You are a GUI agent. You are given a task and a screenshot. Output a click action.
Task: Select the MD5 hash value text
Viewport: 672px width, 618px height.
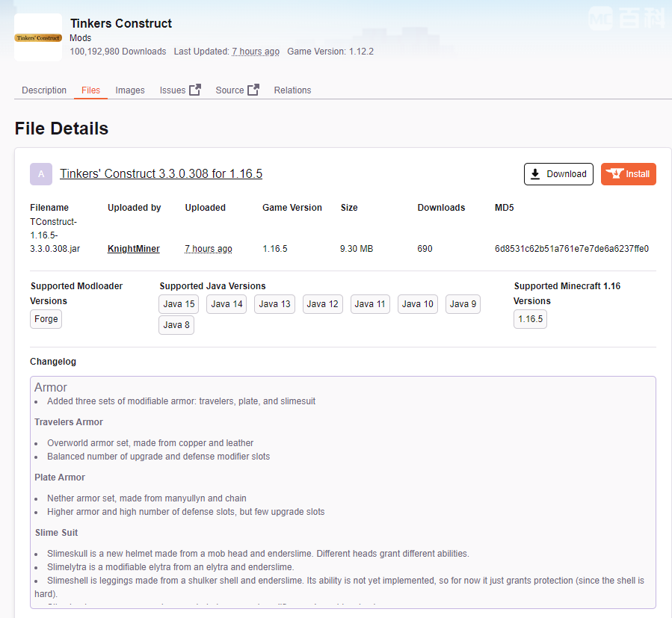572,249
